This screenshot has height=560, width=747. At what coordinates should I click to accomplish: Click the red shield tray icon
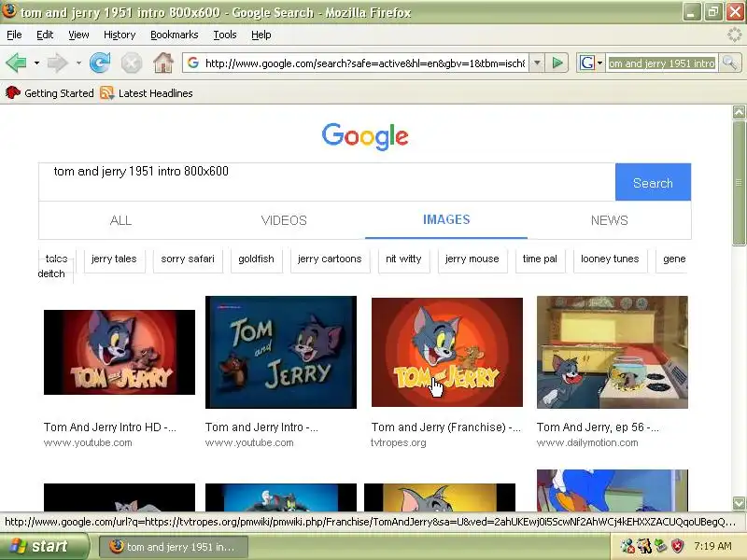[x=677, y=546]
